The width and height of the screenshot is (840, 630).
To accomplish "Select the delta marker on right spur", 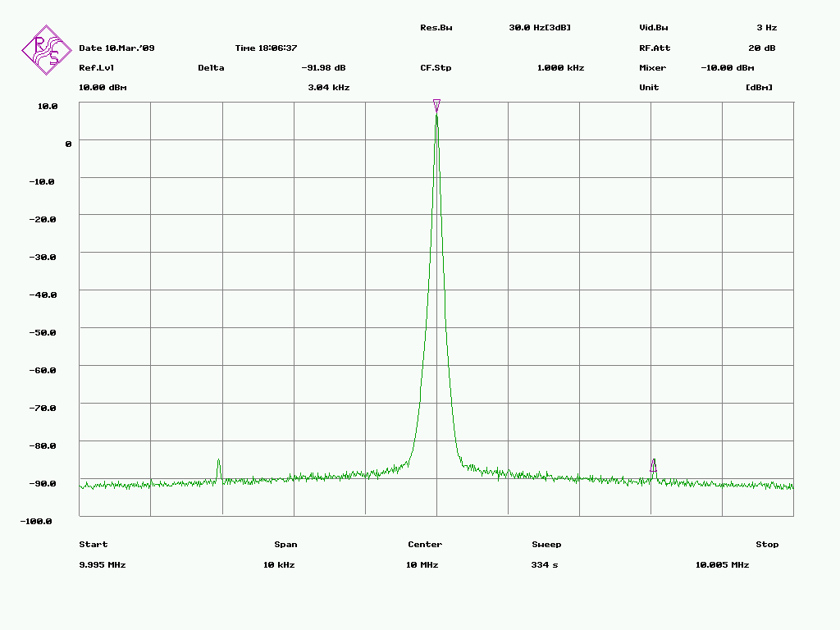I will coord(654,465).
